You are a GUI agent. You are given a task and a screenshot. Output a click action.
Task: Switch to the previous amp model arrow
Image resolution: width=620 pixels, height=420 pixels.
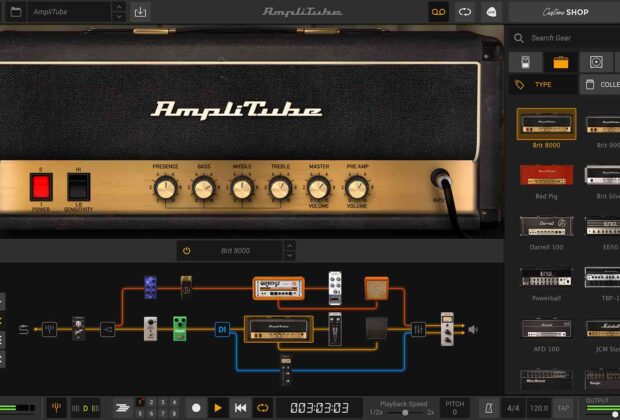coord(290,246)
